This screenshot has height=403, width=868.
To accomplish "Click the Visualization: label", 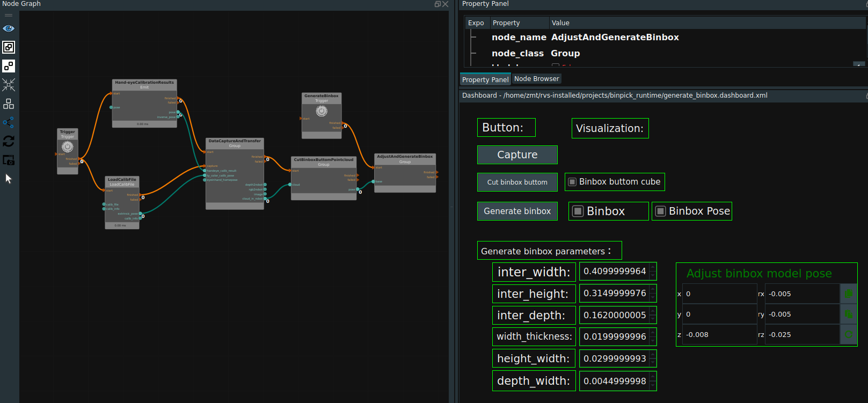I will [610, 128].
